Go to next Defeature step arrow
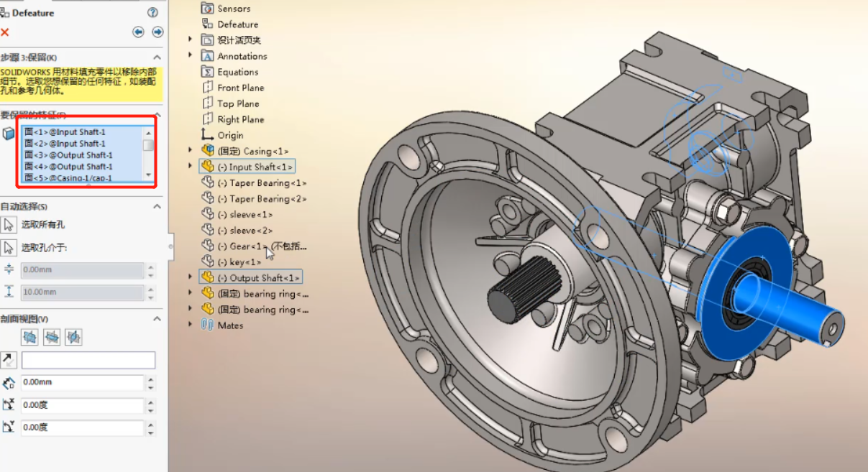This screenshot has height=472, width=868. (157, 32)
